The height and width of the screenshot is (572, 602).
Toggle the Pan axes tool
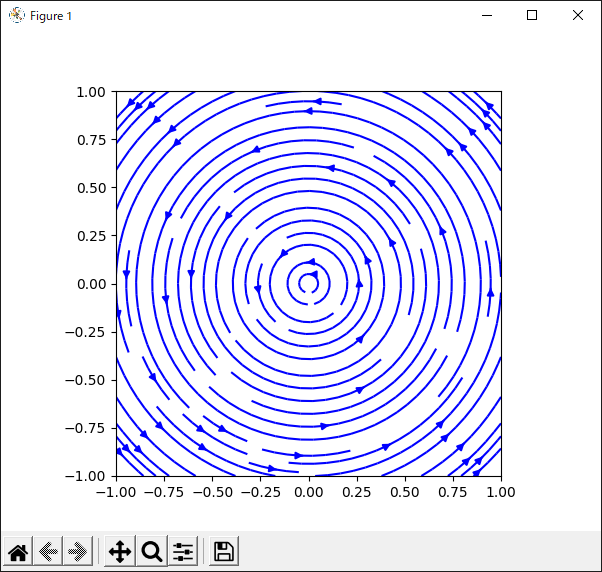click(120, 551)
